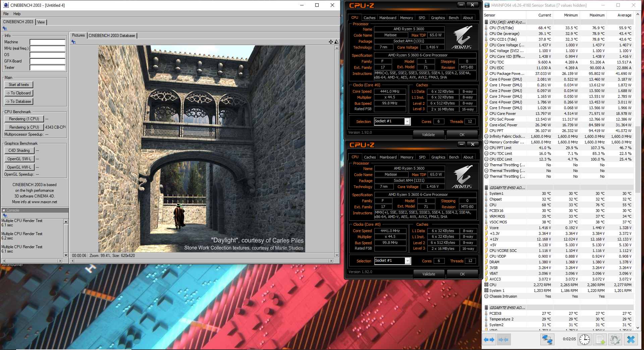The width and height of the screenshot is (644, 350).
Task: Open the File menu in CINEBENCH
Action: coord(6,14)
